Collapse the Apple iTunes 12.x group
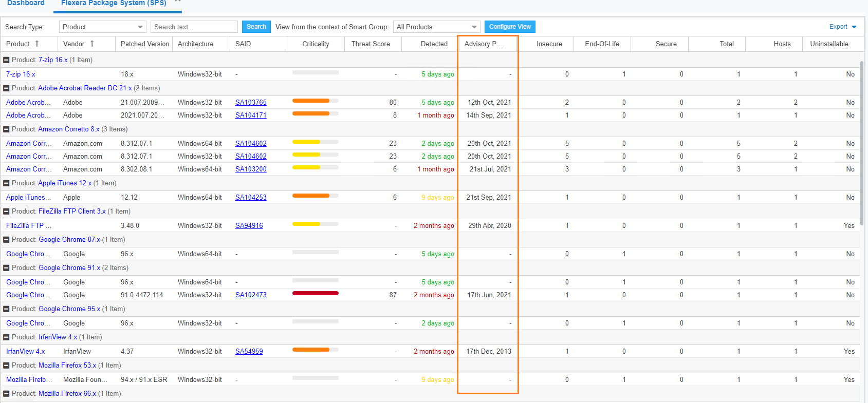 pyautogui.click(x=7, y=183)
